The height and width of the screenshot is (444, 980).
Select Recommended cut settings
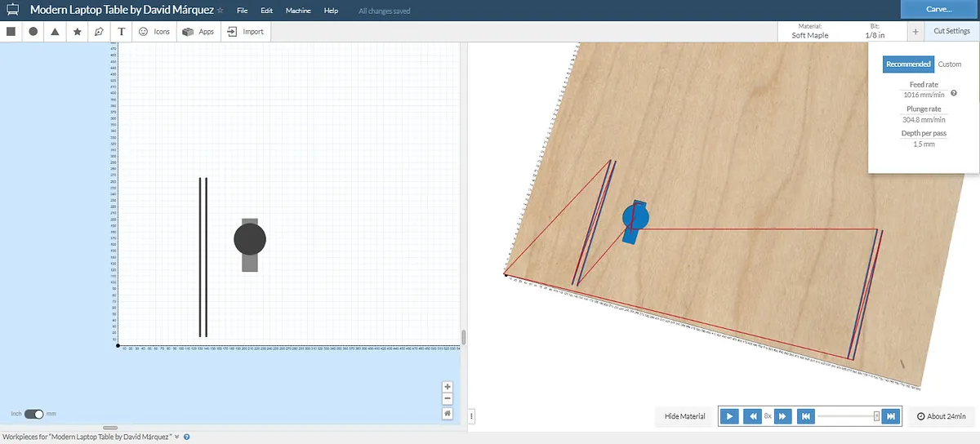(x=908, y=64)
